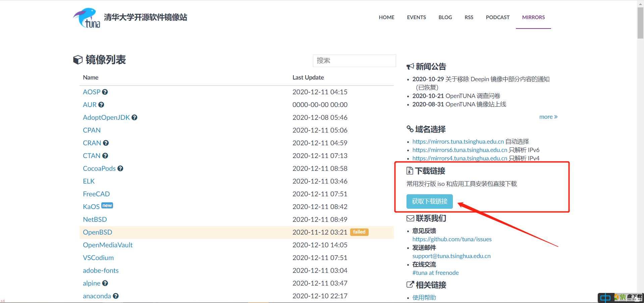Viewport: 644px width, 303px height.
Task: Open the alpine mirror link
Action: coord(92,283)
